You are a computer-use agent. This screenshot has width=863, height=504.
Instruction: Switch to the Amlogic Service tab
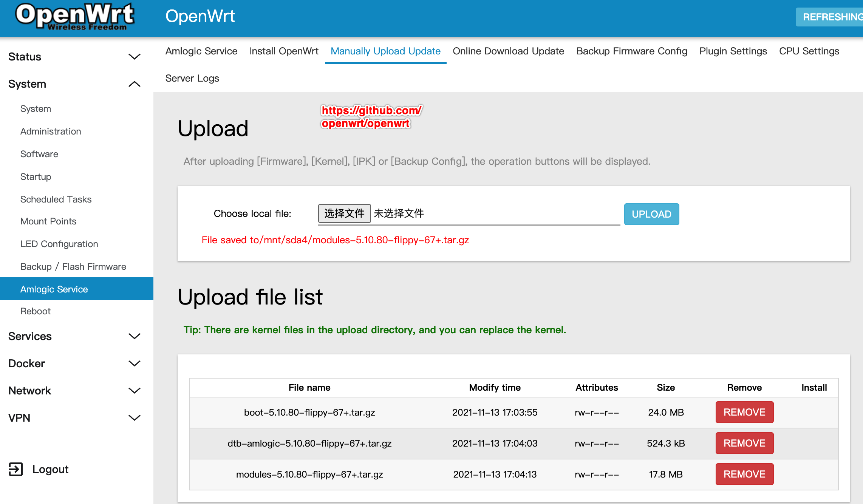[x=201, y=51]
